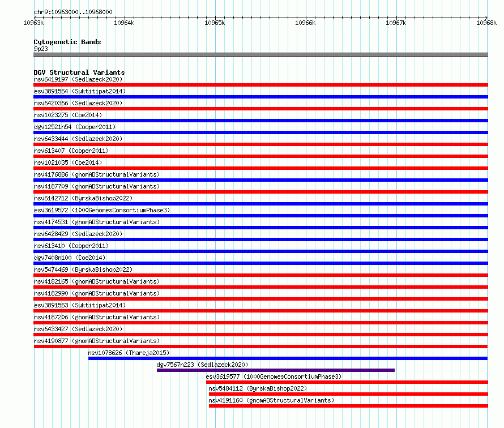Viewport: 504px width, 428px height.
Task: Open nsv4187709 (gnomADStructuralVariants) label
Action: 97,186
